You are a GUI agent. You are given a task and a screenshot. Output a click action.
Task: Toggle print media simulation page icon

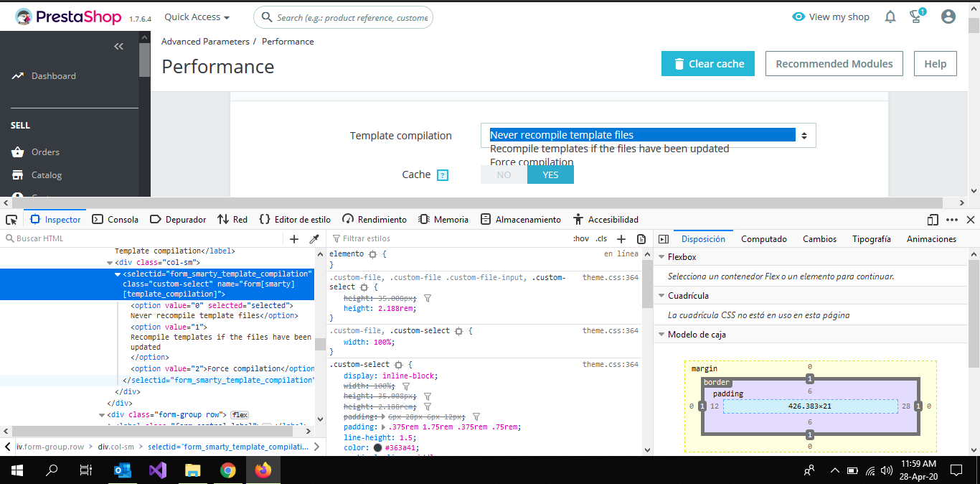[641, 239]
